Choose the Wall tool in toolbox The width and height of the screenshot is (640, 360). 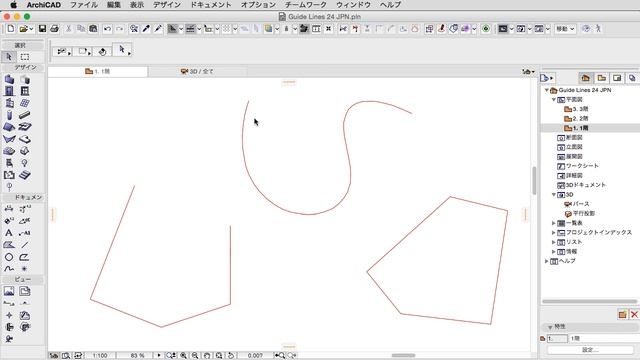9,79
